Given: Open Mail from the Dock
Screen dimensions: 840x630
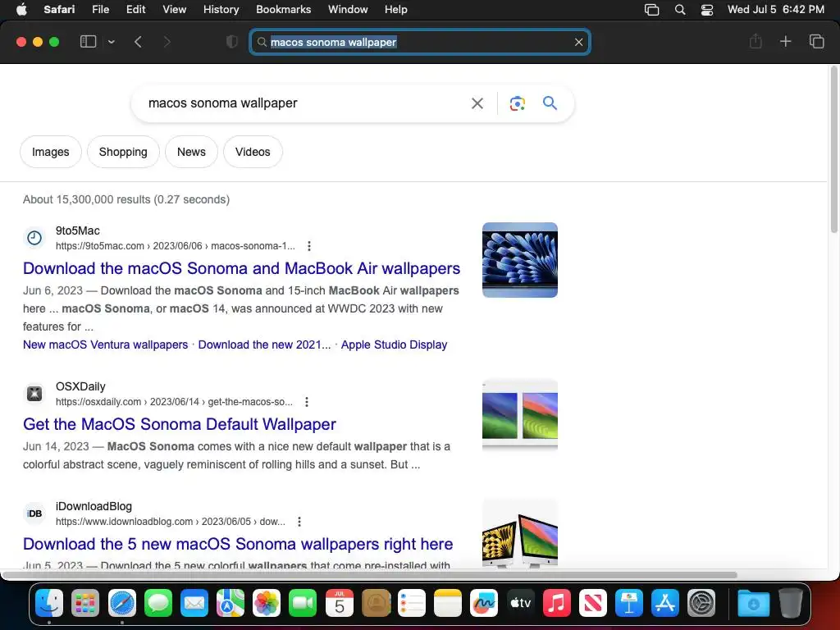Looking at the screenshot, I should pos(194,603).
